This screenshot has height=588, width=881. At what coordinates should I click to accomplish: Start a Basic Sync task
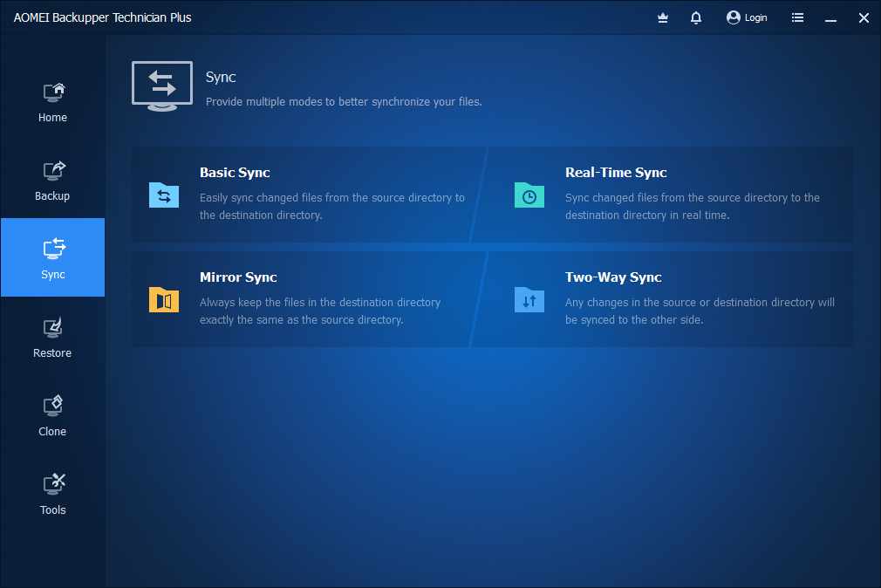pos(305,195)
